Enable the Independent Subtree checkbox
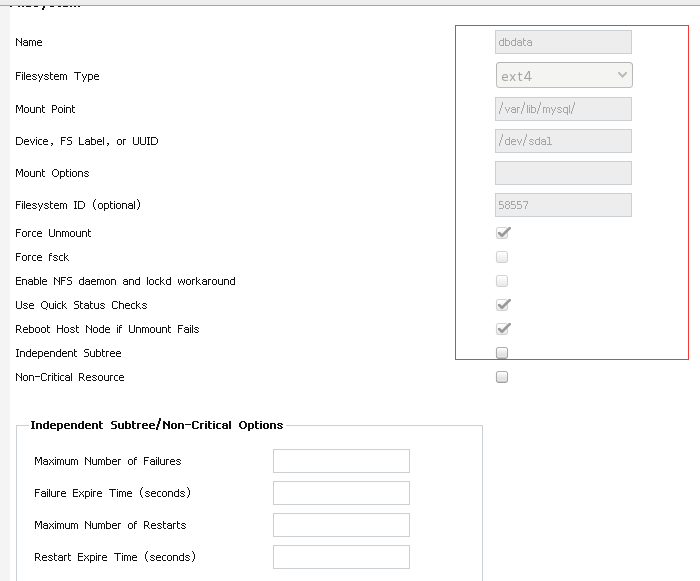The height and width of the screenshot is (581, 700). 502,353
